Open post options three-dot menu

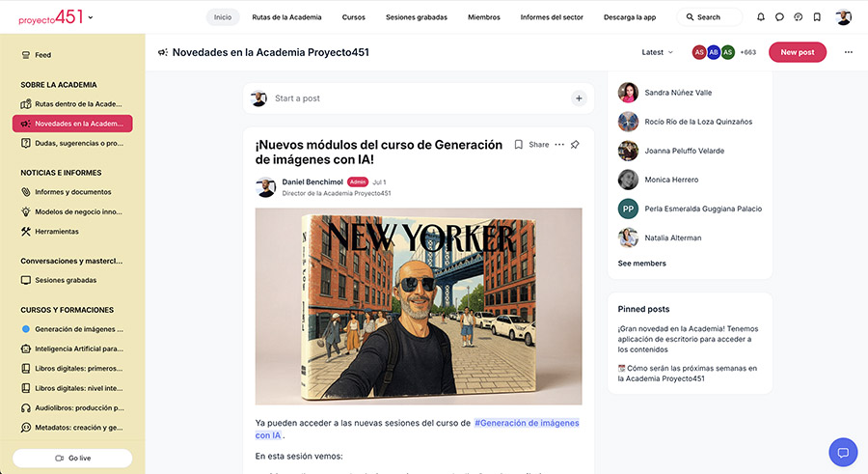559,145
